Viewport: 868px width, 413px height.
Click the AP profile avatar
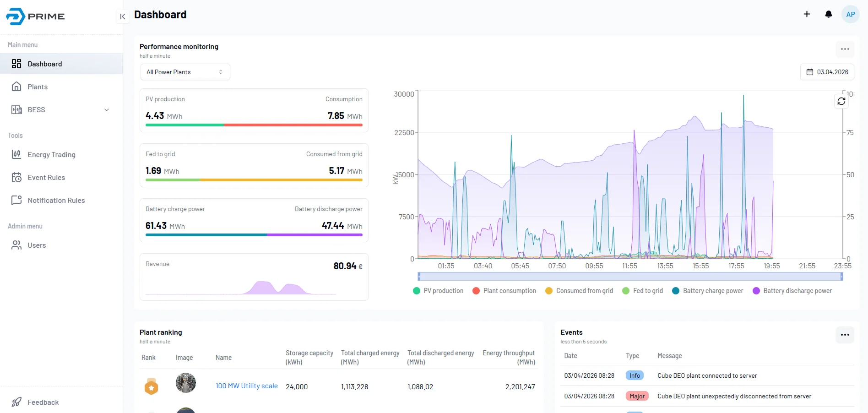tap(850, 14)
